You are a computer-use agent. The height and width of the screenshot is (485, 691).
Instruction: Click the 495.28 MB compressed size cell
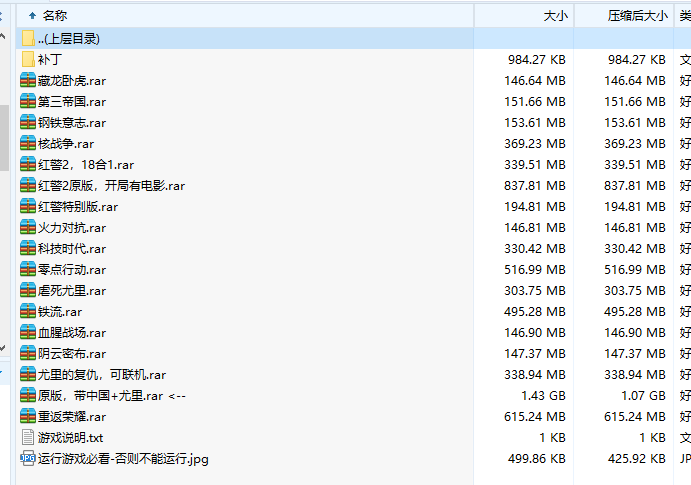click(635, 311)
